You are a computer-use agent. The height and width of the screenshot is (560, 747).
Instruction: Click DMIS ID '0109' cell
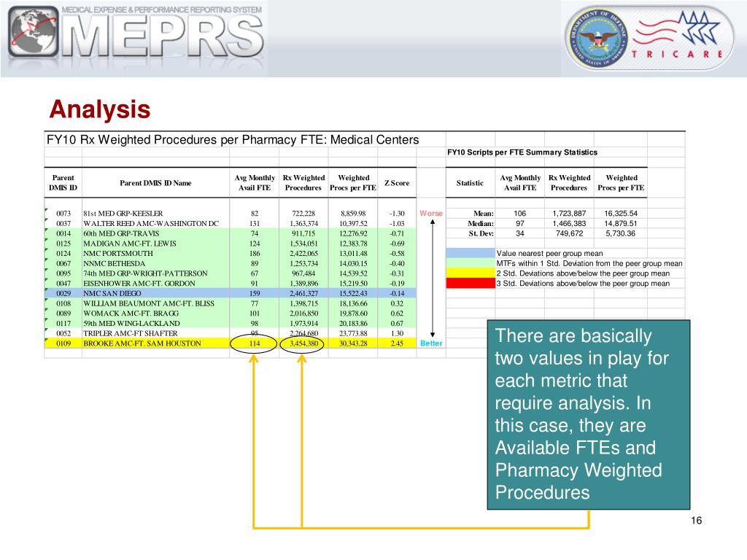point(63,343)
